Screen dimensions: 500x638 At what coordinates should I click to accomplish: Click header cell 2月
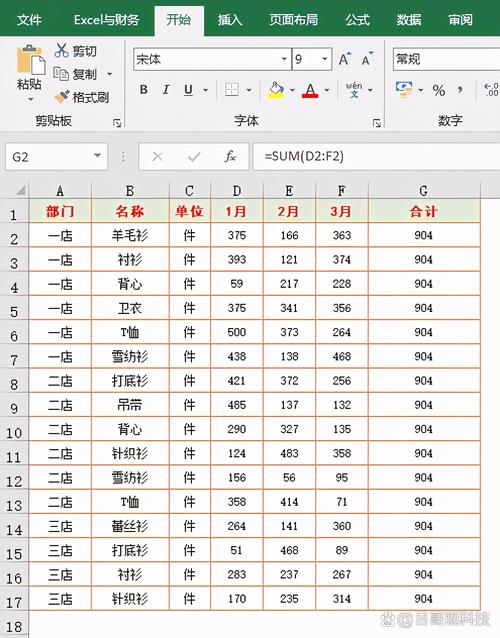tap(289, 211)
